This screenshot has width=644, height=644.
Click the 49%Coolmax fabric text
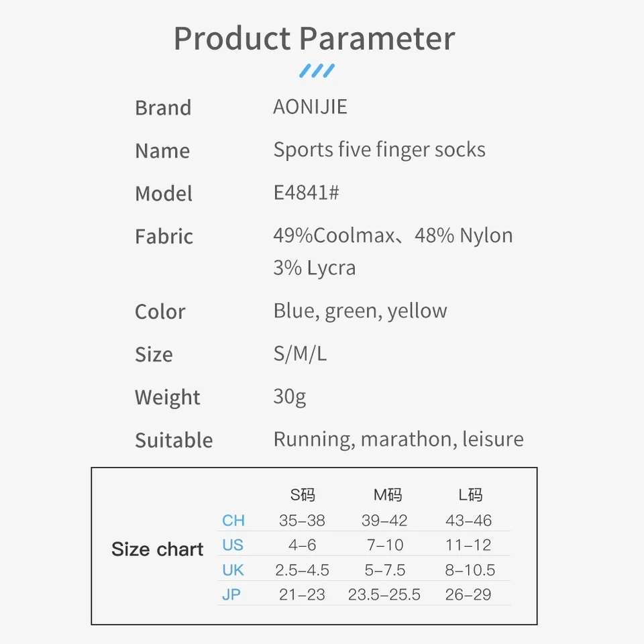[334, 235]
